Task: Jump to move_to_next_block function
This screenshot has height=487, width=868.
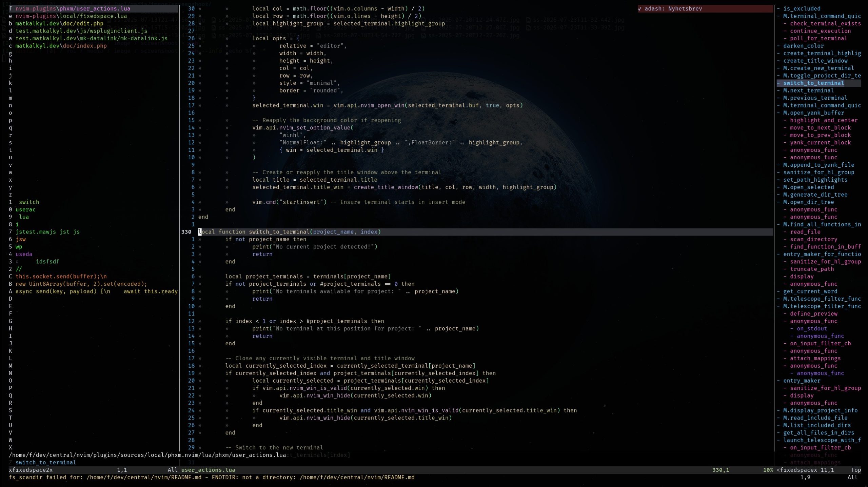Action: coord(820,128)
